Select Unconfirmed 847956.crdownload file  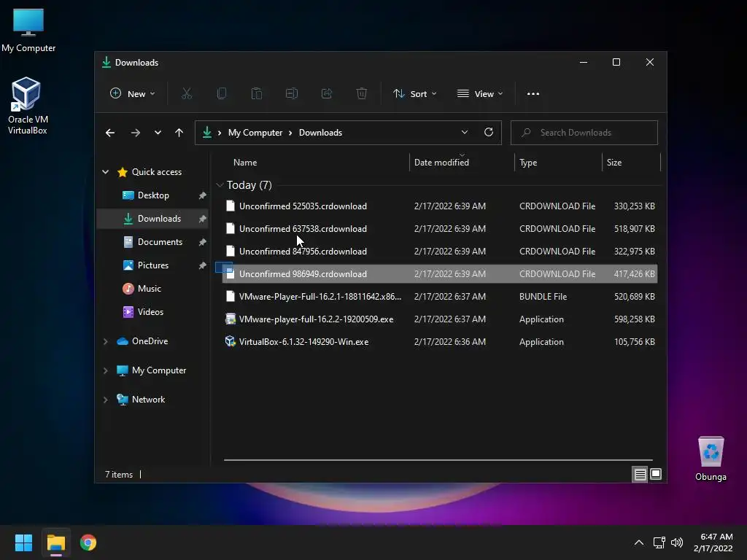click(x=440, y=252)
